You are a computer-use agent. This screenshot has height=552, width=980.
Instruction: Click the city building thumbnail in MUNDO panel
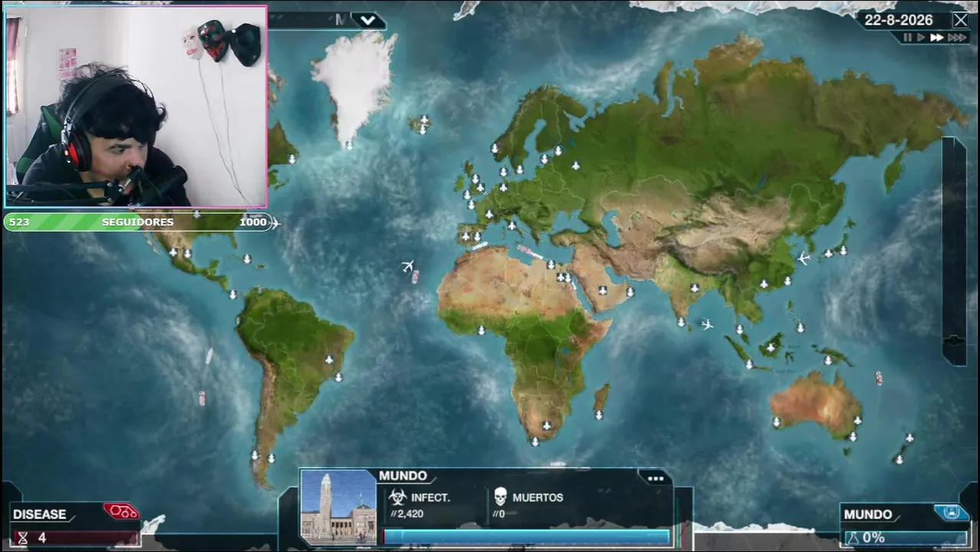point(338,508)
